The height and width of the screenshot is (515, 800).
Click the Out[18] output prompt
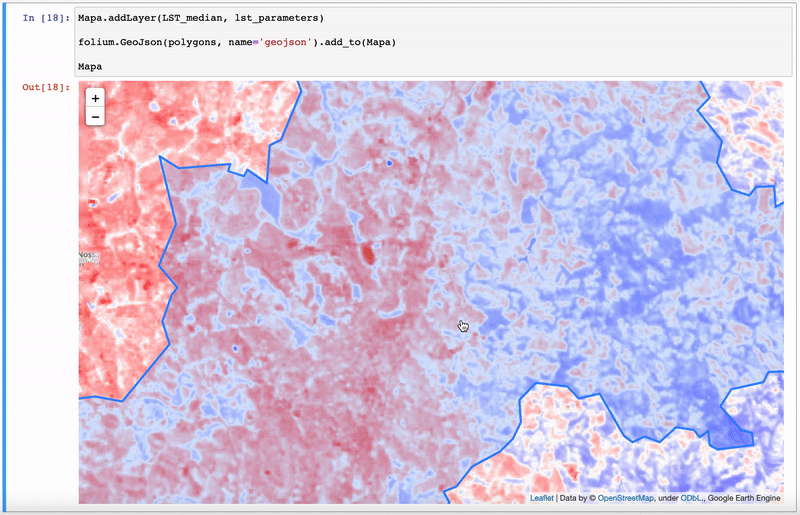tap(46, 87)
